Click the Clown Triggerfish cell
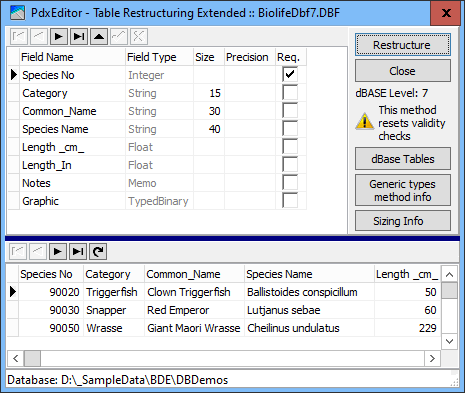The image size is (465, 393). pyautogui.click(x=194, y=292)
